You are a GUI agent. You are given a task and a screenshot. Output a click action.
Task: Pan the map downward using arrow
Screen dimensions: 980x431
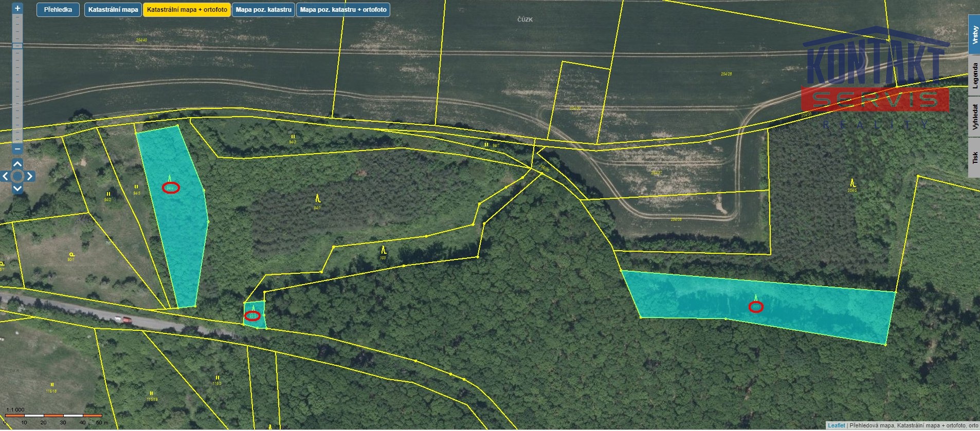pos(17,189)
